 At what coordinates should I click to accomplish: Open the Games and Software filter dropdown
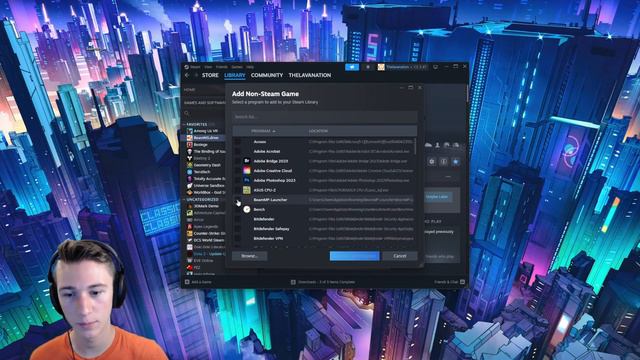pyautogui.click(x=204, y=103)
